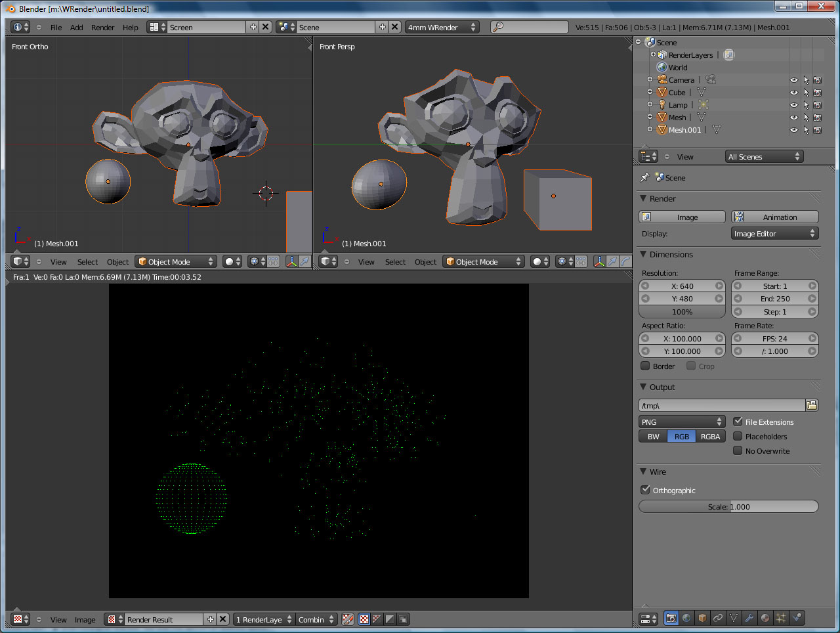Open the Add menu
The width and height of the screenshot is (840, 633).
[x=76, y=28]
